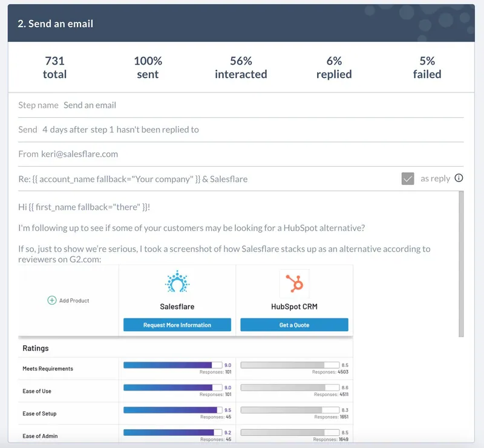Click HubSpot's Ease of Setup score 8.3

click(x=345, y=410)
